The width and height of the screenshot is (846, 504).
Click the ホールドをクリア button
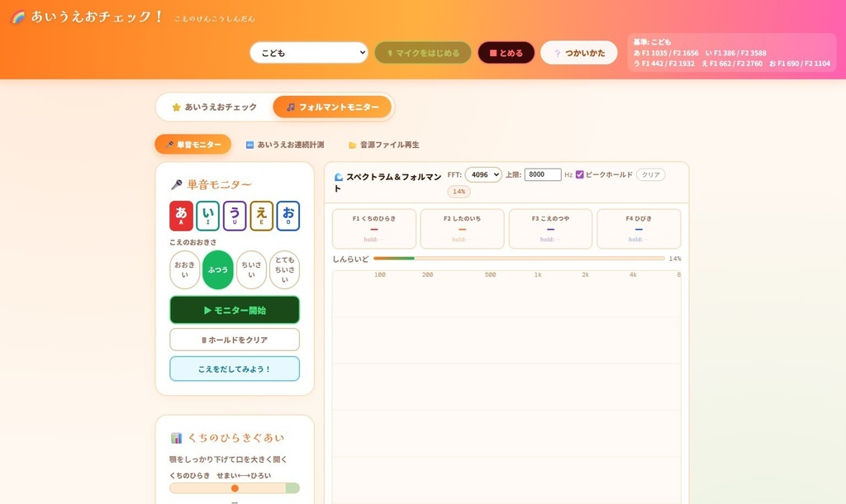[x=235, y=339]
